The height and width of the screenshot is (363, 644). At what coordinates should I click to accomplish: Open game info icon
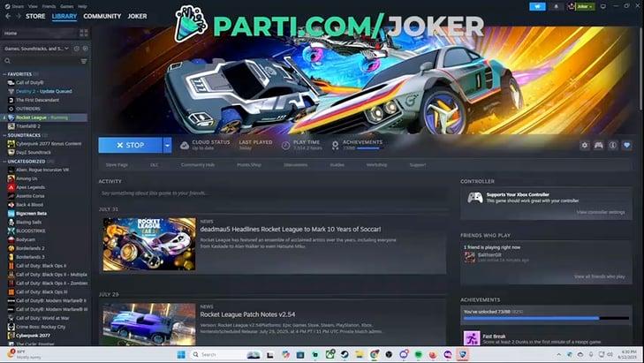click(613, 146)
